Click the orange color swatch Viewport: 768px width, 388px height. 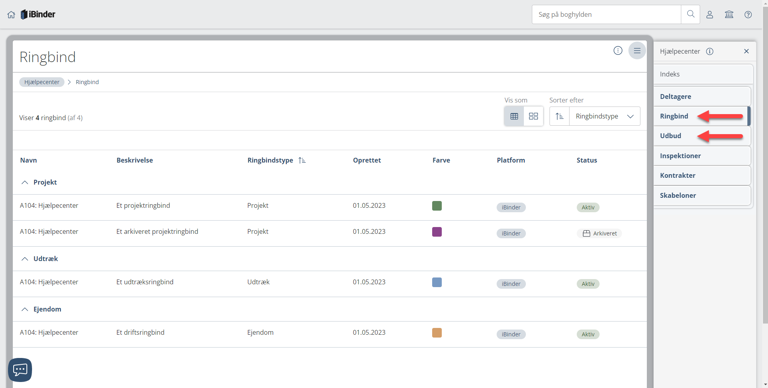[x=437, y=333]
